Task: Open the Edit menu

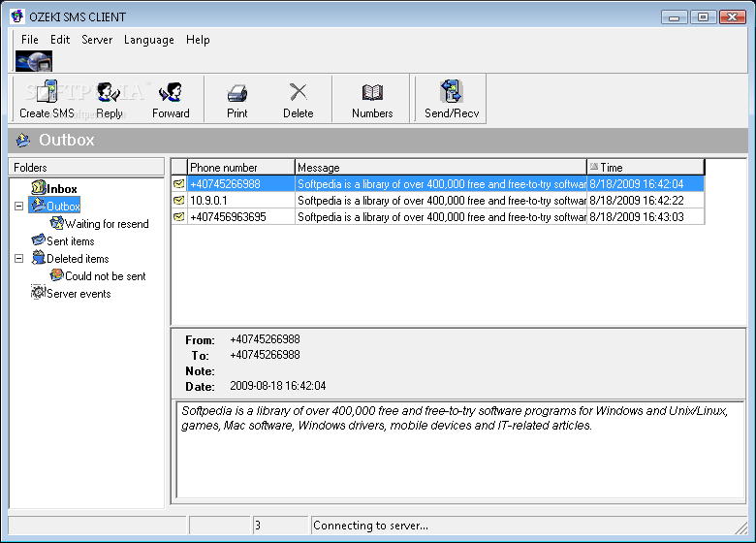Action: (60, 40)
